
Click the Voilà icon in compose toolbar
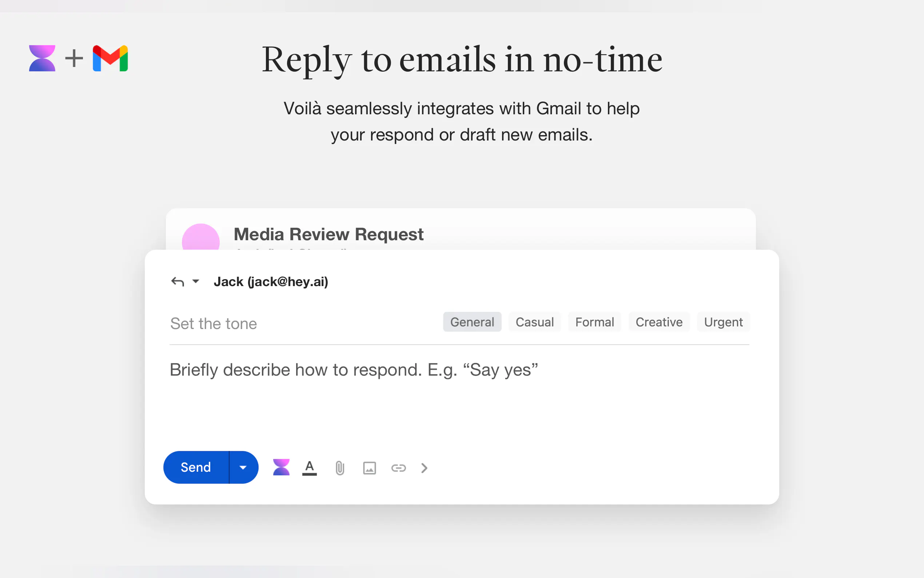coord(281,467)
